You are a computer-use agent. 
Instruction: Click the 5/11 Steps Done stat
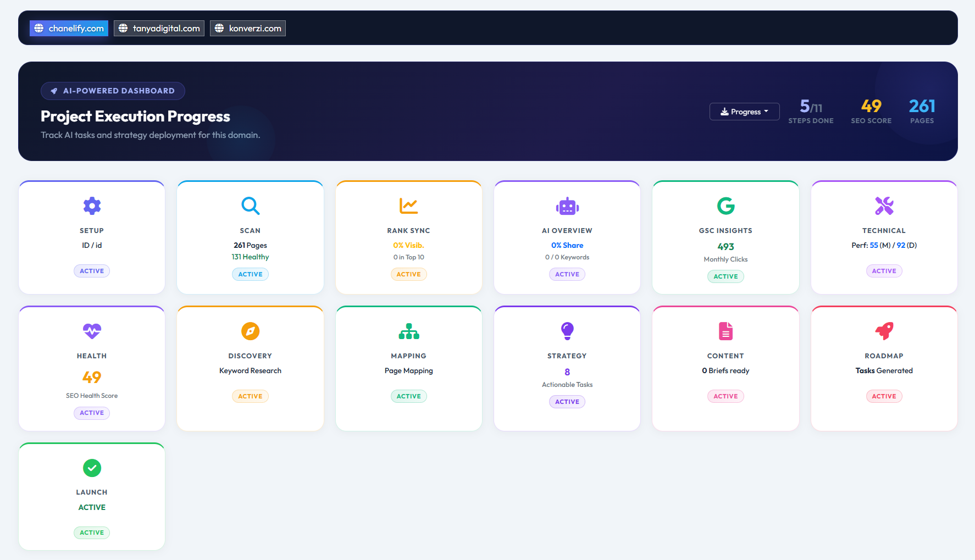pyautogui.click(x=811, y=112)
